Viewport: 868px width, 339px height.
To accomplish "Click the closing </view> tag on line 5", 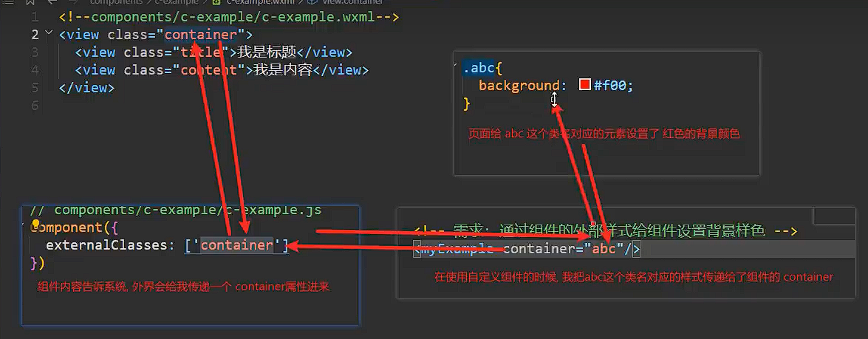I will point(86,87).
